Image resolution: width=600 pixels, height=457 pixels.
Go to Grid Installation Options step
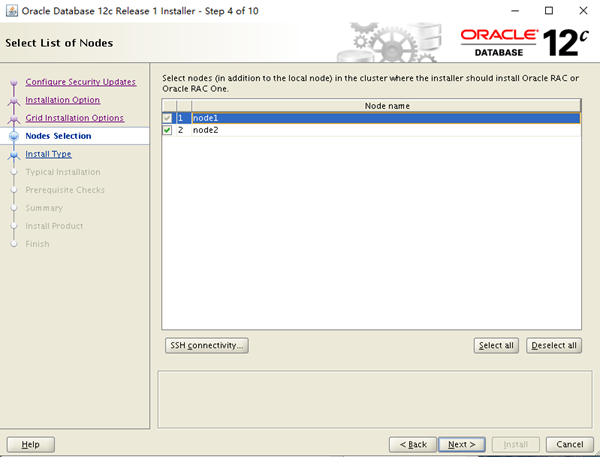[x=75, y=118]
